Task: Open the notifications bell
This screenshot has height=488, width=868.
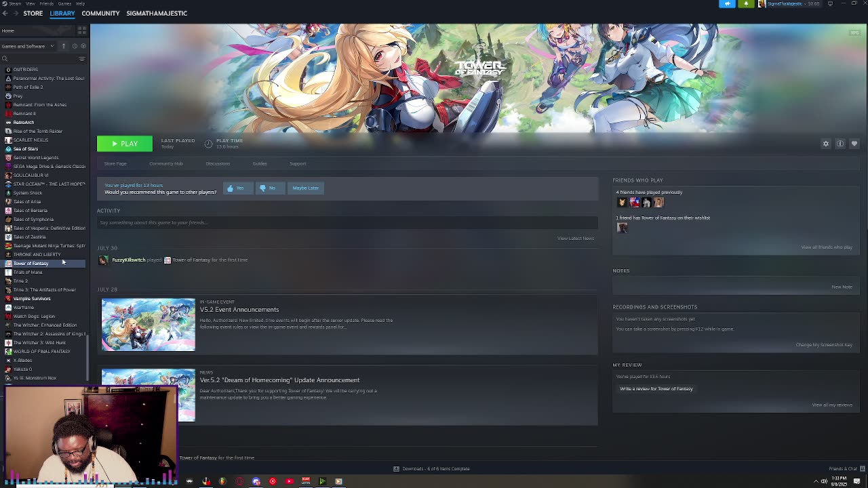Action: tap(746, 4)
